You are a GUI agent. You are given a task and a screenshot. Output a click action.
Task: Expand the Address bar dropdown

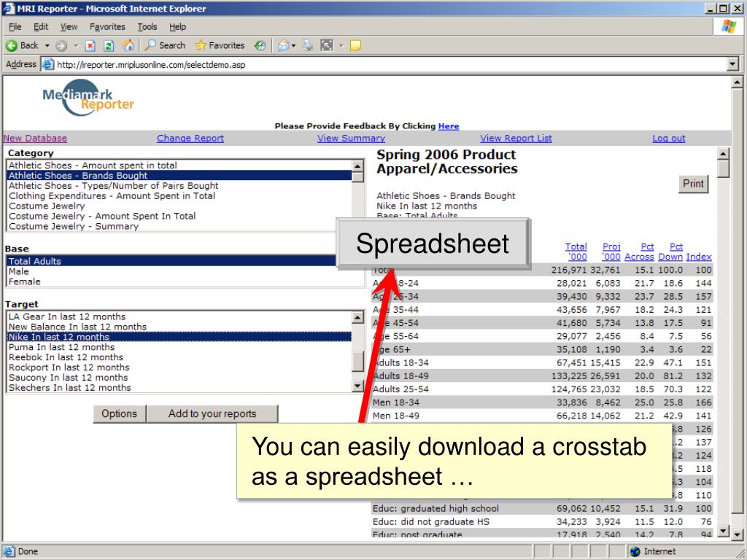tap(732, 64)
